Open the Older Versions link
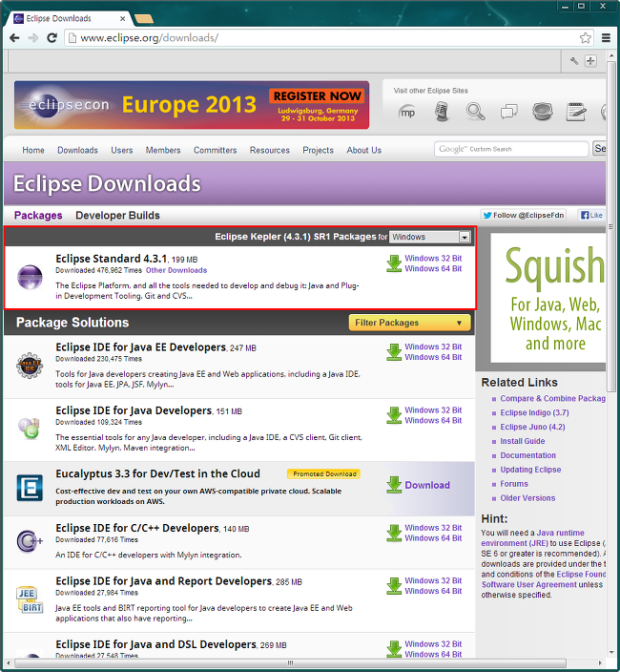 pyautogui.click(x=527, y=498)
